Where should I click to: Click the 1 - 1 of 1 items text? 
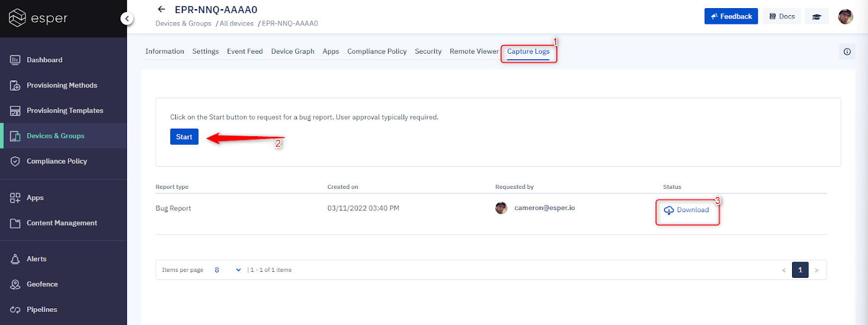click(271, 270)
